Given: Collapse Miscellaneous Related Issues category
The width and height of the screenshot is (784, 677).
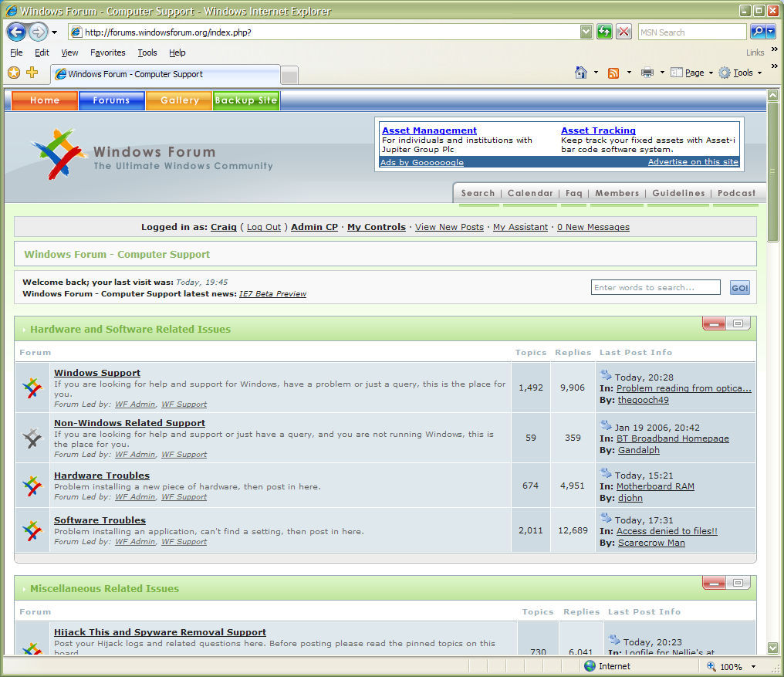Looking at the screenshot, I should pos(714,582).
